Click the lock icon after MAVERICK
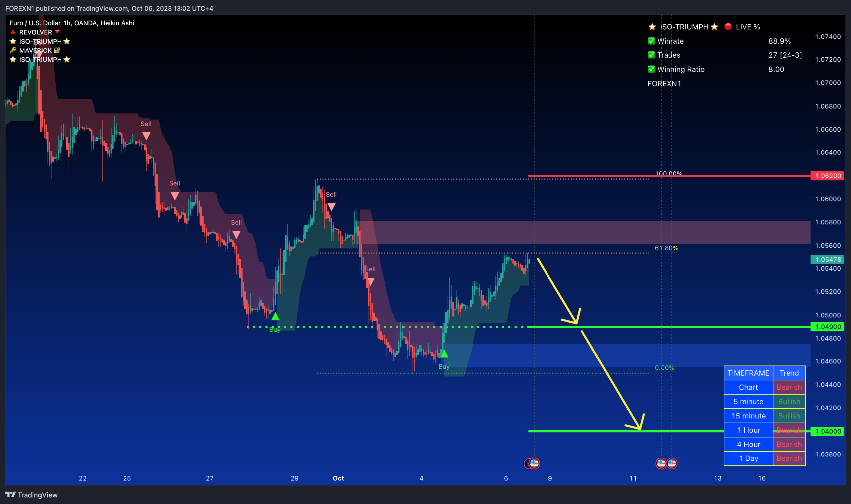The image size is (851, 504). point(57,50)
